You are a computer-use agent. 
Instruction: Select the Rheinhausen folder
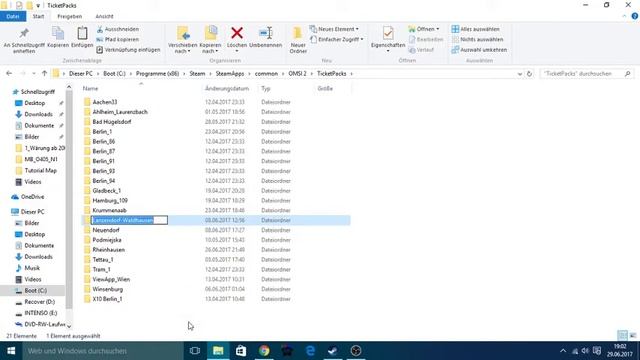109,250
